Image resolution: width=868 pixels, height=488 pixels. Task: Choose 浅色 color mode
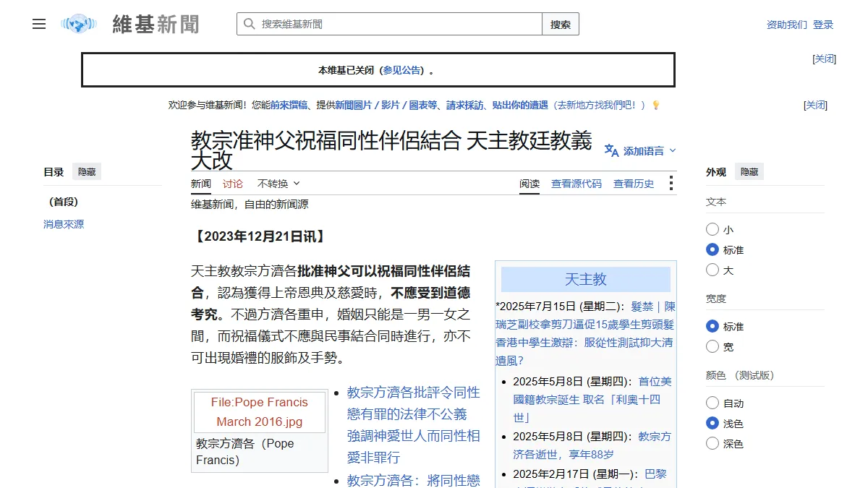[x=712, y=423]
